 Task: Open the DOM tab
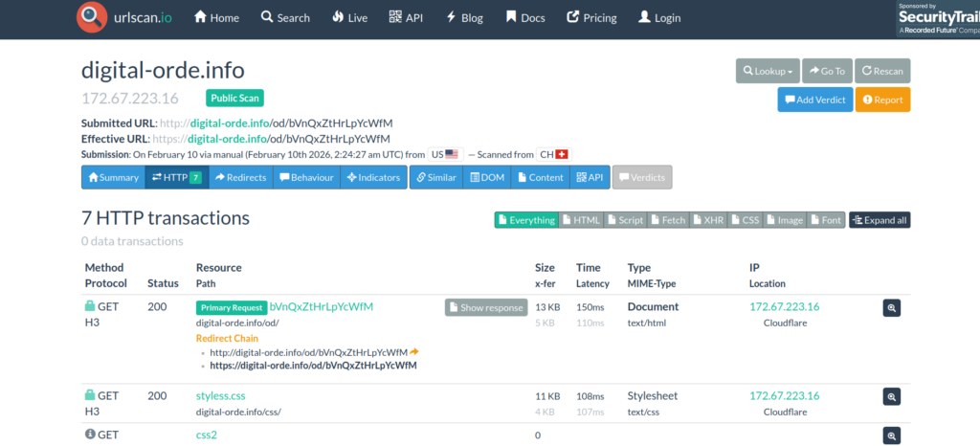click(486, 177)
